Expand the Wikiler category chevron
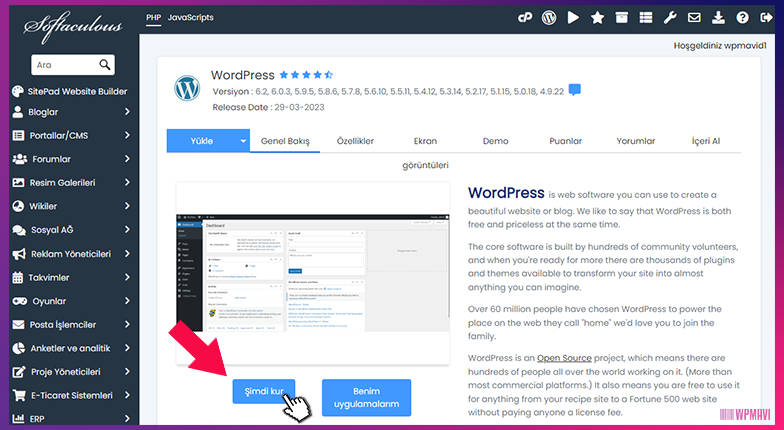The height and width of the screenshot is (430, 784). click(x=127, y=206)
